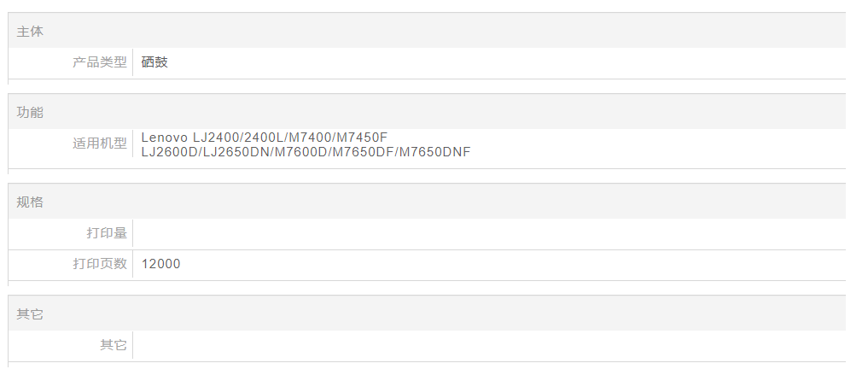The height and width of the screenshot is (375, 868).
Task: Select the right-aligned 其它 row label
Action: click(113, 345)
